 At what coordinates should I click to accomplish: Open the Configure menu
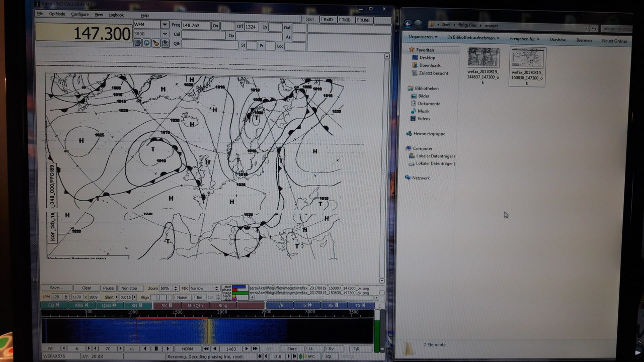(x=79, y=14)
